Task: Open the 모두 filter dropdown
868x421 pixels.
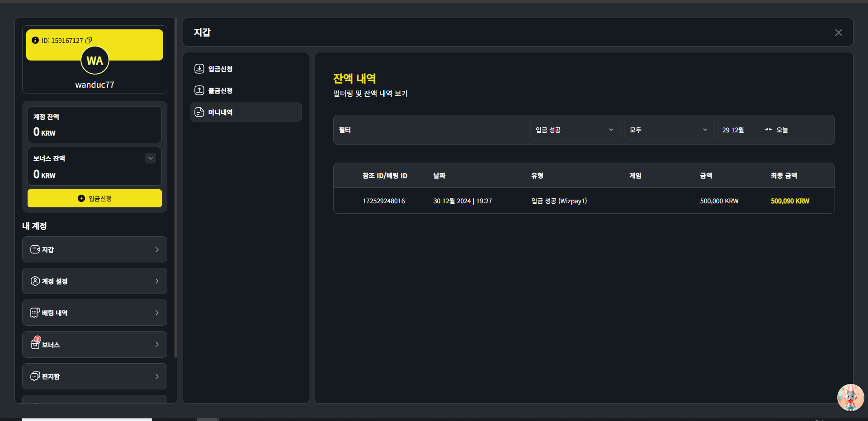Action: click(669, 130)
